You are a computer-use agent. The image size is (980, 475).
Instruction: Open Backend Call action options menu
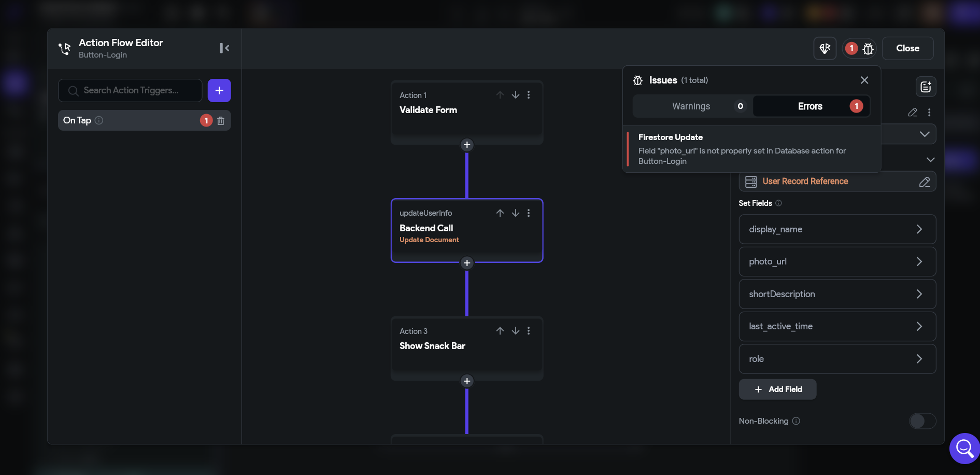pos(529,213)
